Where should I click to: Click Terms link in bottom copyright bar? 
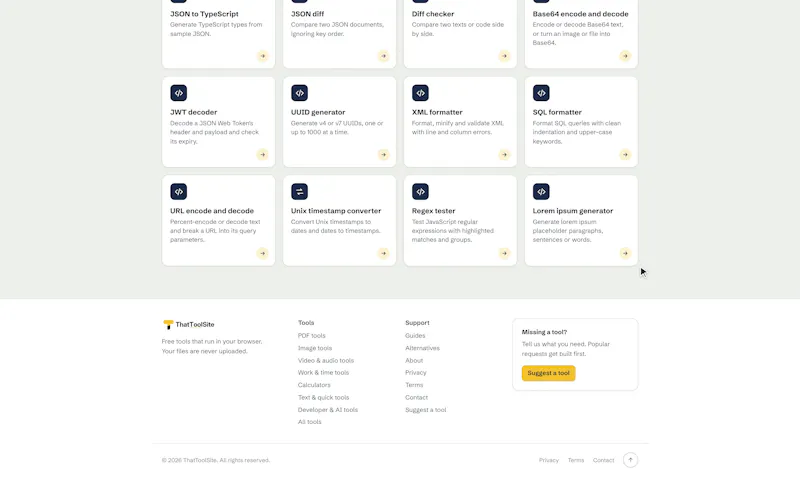[576, 460]
